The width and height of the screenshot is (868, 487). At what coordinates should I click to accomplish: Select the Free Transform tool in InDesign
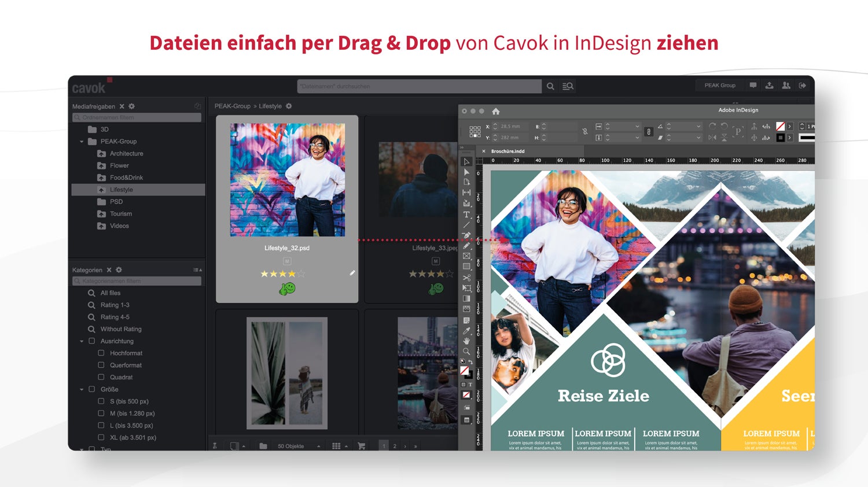[x=466, y=288]
